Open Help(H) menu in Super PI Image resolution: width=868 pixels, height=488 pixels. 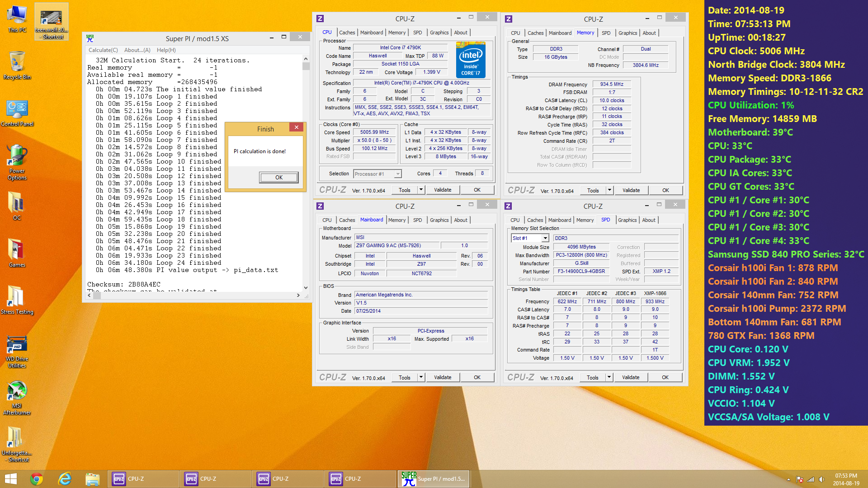tap(166, 50)
